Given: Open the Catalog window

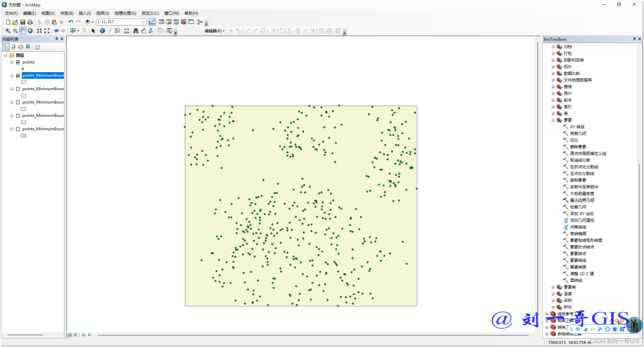Looking at the screenshot, I should [169, 22].
